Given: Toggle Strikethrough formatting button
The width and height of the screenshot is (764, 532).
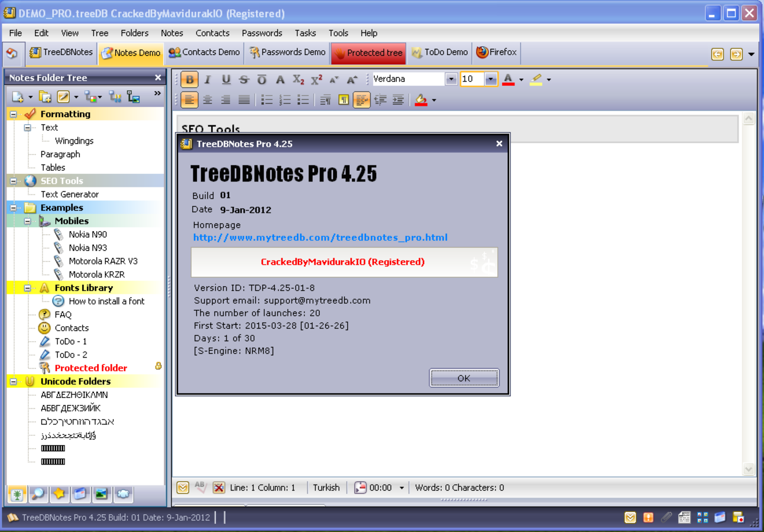Looking at the screenshot, I should (244, 80).
